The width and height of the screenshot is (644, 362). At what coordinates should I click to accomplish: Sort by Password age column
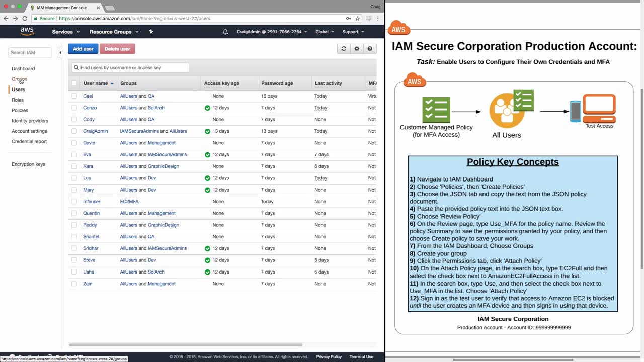(x=276, y=83)
